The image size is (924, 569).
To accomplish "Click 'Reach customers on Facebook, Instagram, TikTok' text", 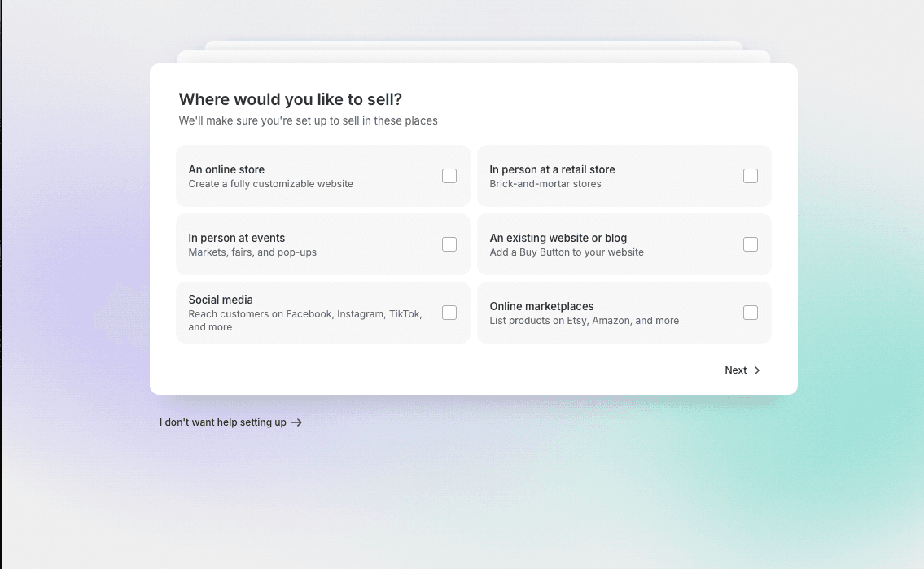I will point(305,314).
